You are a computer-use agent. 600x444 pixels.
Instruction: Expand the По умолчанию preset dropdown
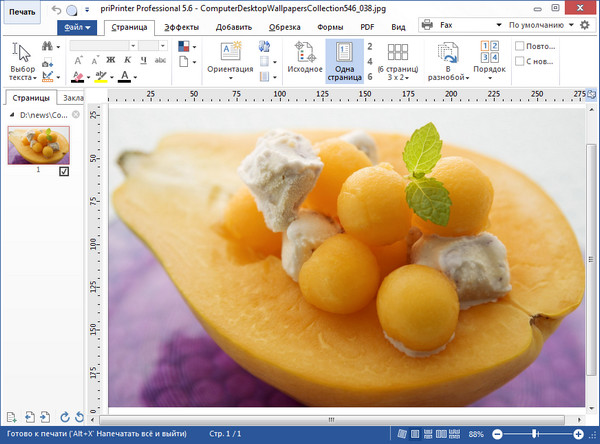tap(542, 24)
